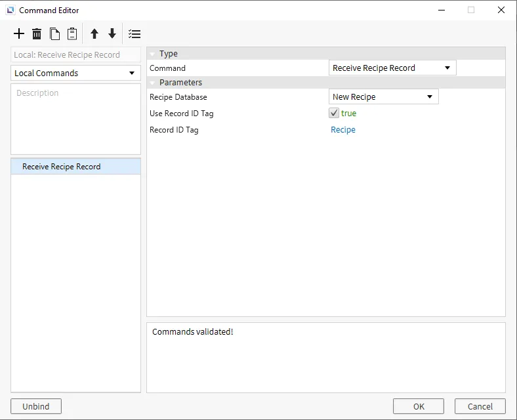The height and width of the screenshot is (420, 517).
Task: Open the Command type dropdown
Action: click(x=392, y=68)
